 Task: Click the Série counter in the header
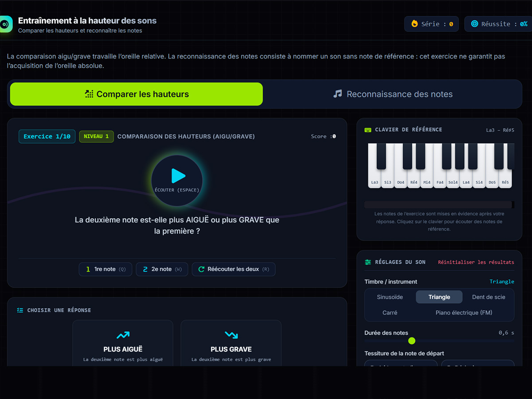pos(431,24)
